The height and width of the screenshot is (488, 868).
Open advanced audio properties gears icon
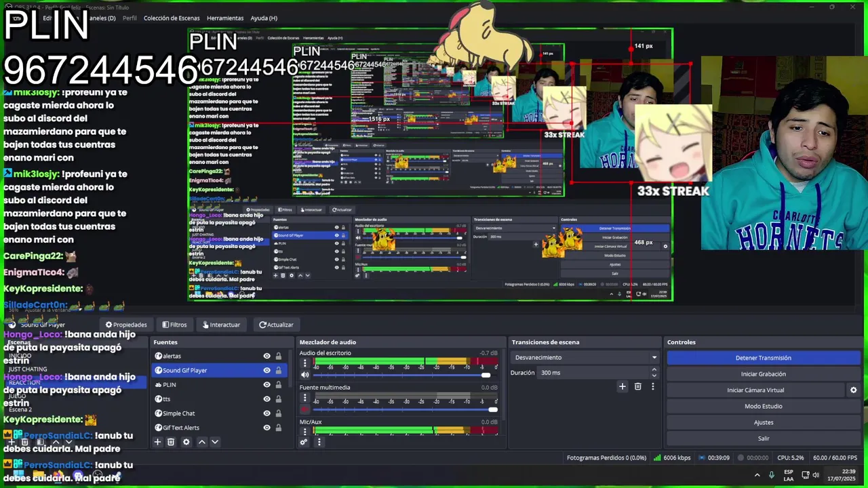pyautogui.click(x=304, y=442)
